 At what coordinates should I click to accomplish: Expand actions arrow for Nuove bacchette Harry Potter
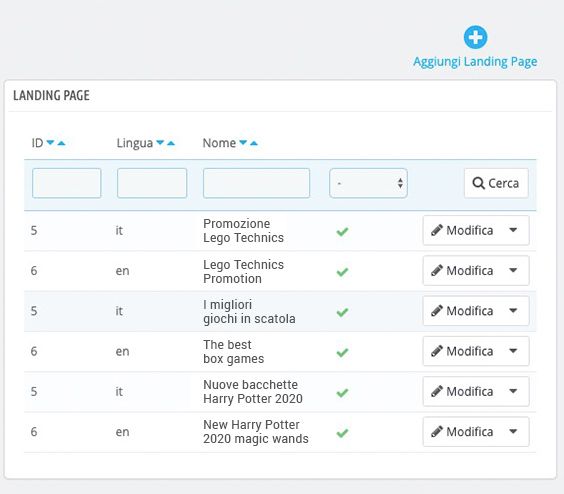[513, 391]
